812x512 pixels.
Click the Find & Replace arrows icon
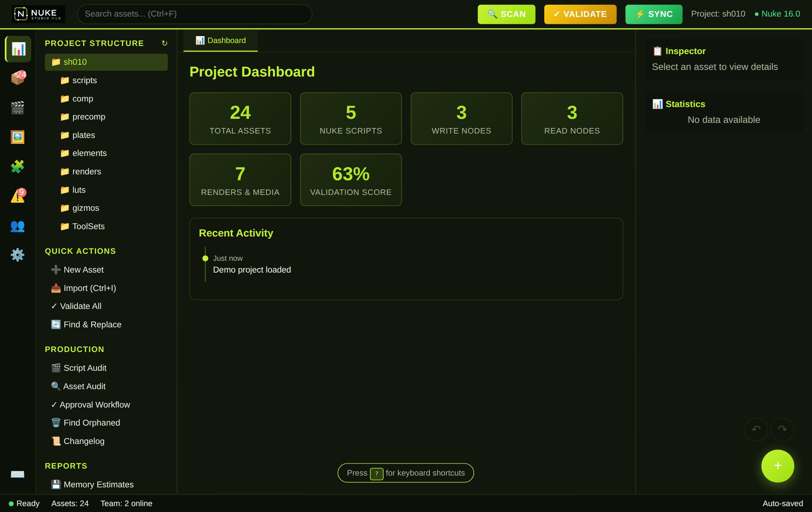(x=56, y=324)
